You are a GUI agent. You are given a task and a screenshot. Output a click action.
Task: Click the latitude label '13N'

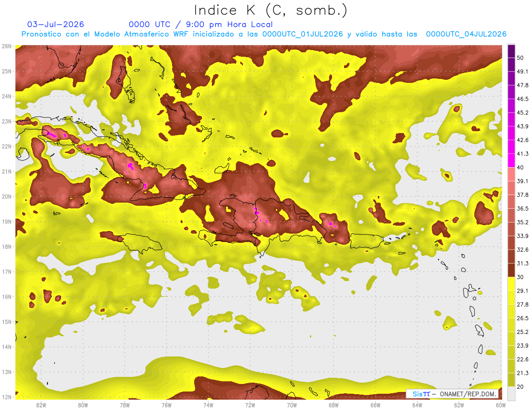[6, 372]
